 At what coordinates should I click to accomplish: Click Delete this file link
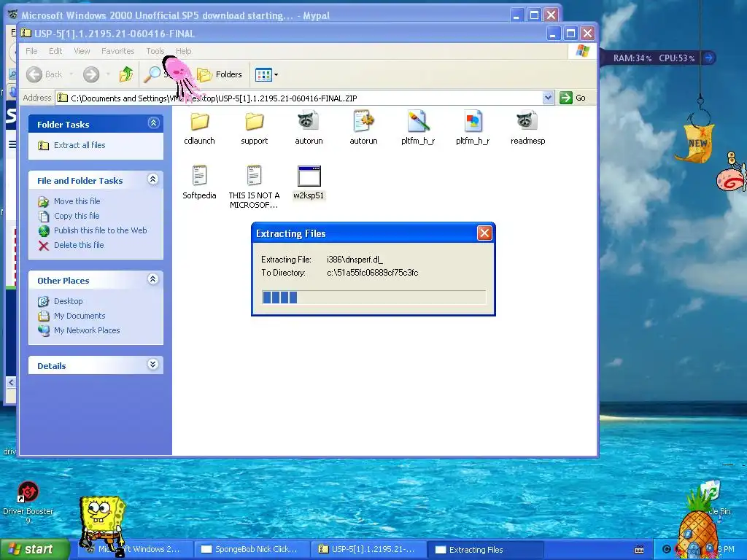[79, 245]
